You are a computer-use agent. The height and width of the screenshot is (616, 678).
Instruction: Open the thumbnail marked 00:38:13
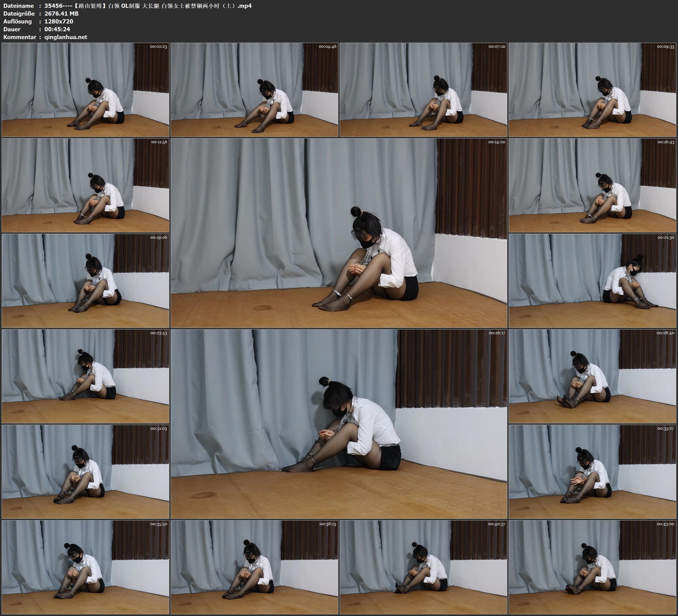coord(254,567)
